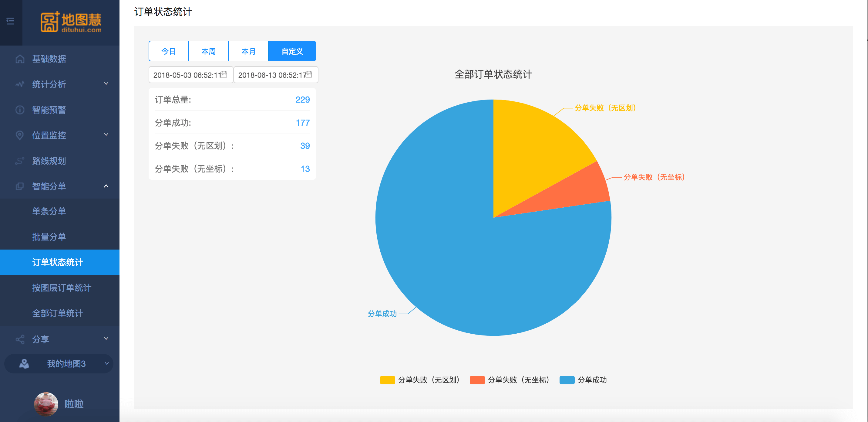
Task: Click the map user icon in 我的地图3
Action: click(24, 364)
